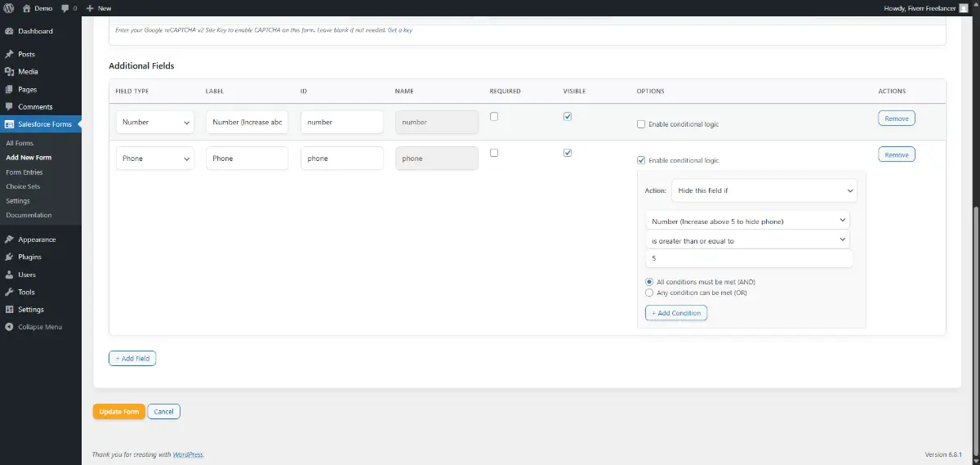Viewport: 980px width, 465px height.
Task: Open the comments bubble icon in admin bar
Action: click(65, 8)
